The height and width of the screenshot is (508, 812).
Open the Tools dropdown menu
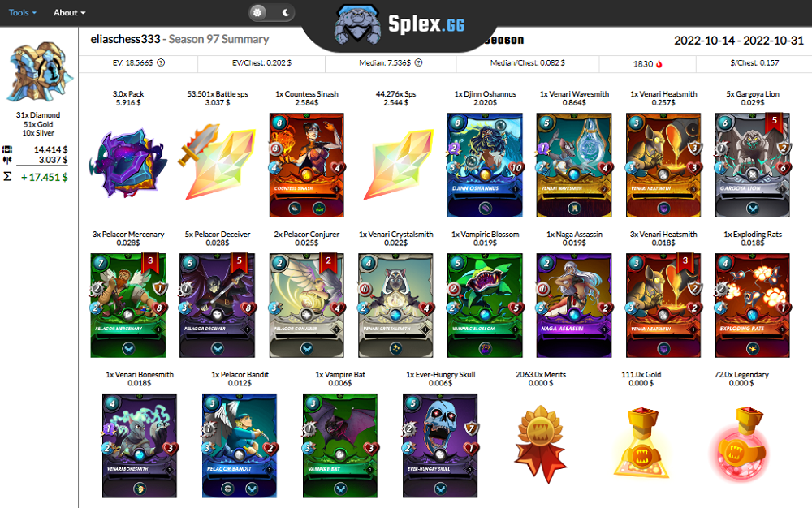(x=22, y=12)
